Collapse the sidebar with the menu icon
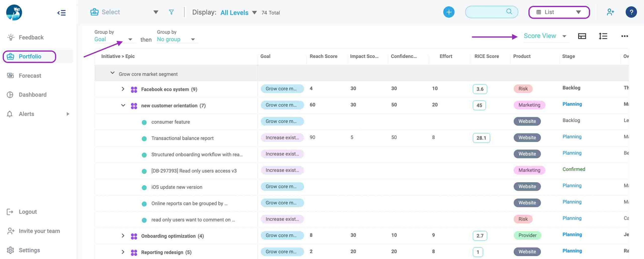Image resolution: width=644 pixels, height=259 pixels. tap(61, 13)
